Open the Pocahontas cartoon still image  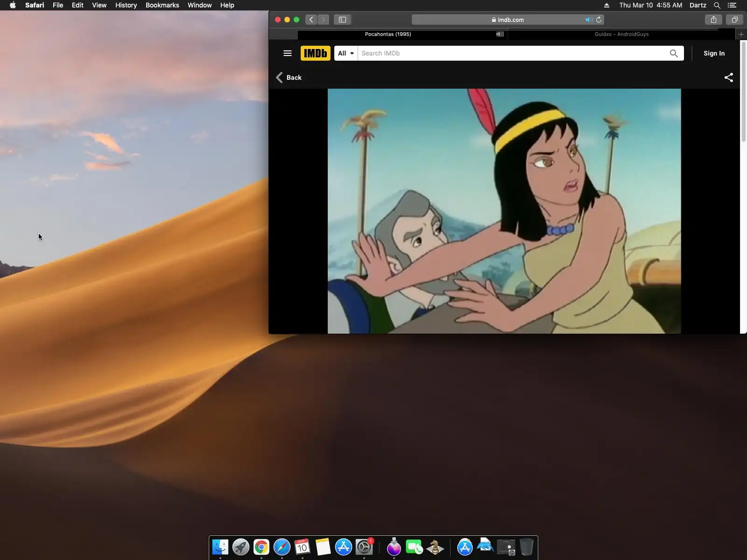504,211
